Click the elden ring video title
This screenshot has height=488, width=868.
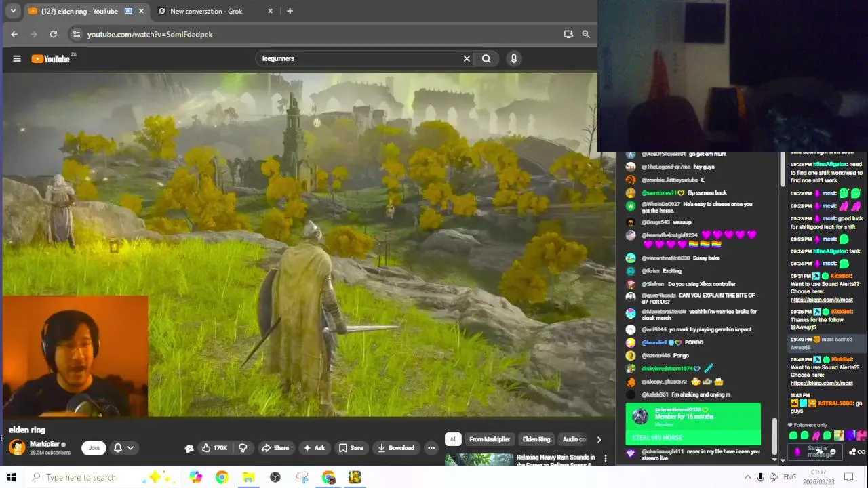(27, 430)
